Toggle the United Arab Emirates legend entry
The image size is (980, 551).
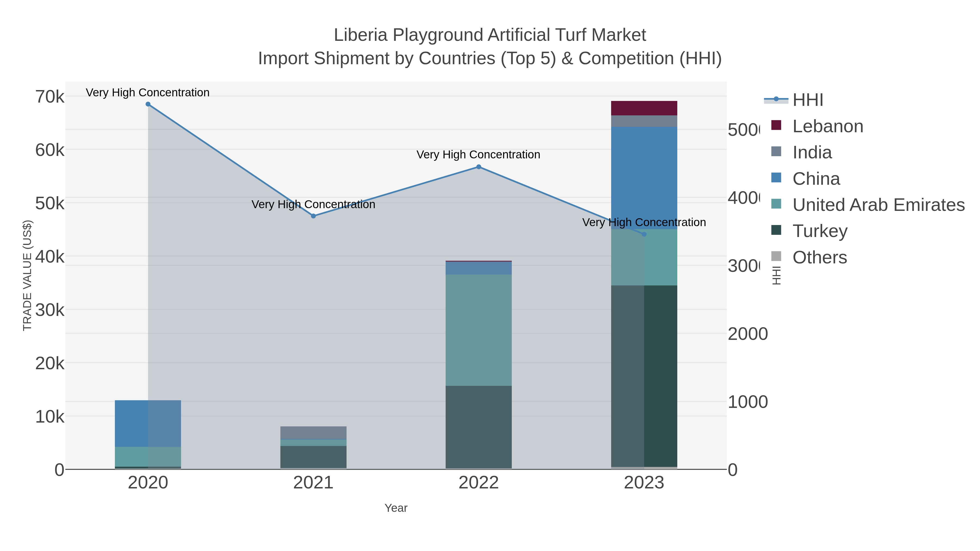[868, 205]
